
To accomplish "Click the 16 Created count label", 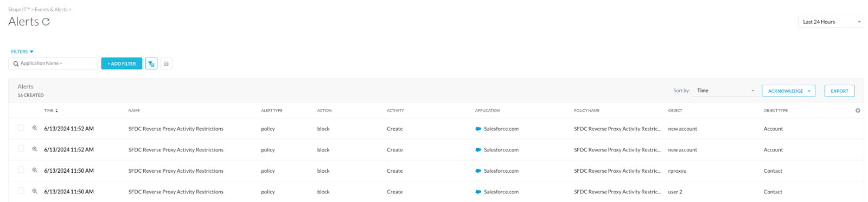I will [x=30, y=95].
